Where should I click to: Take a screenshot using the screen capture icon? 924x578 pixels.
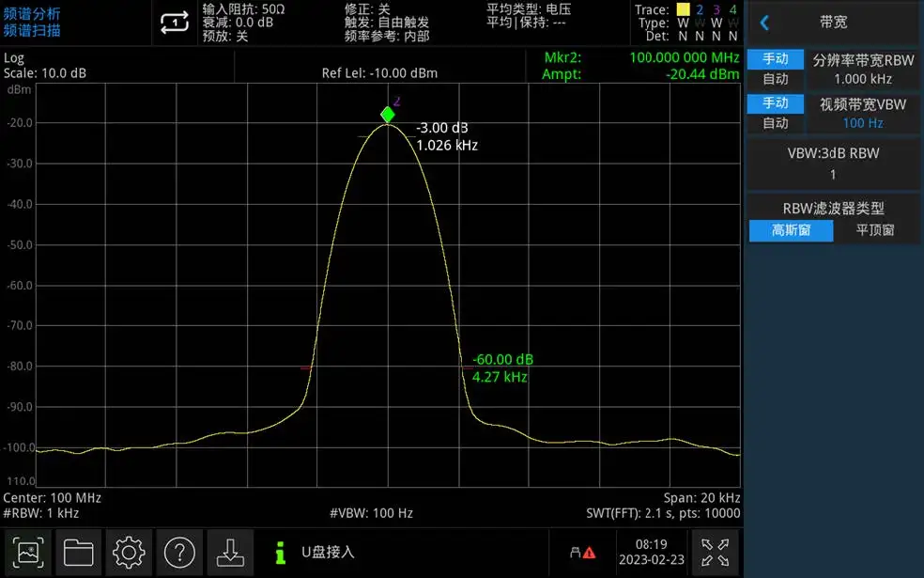pyautogui.click(x=27, y=553)
